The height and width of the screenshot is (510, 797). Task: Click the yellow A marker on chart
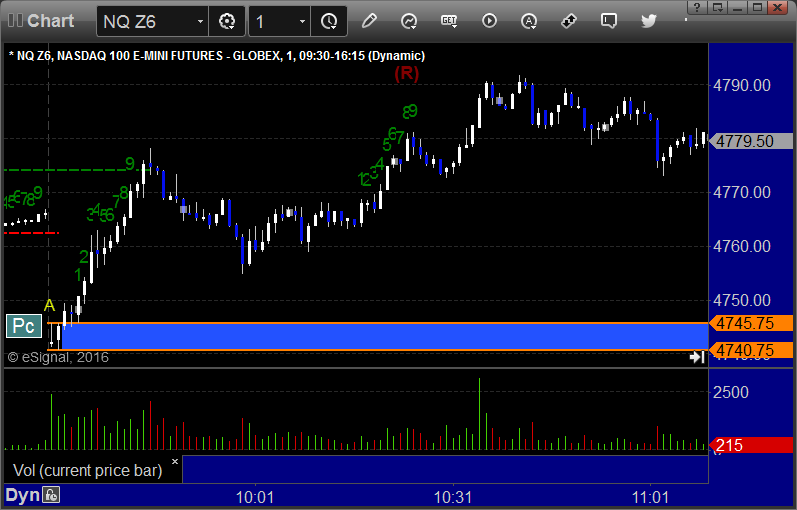click(x=49, y=305)
